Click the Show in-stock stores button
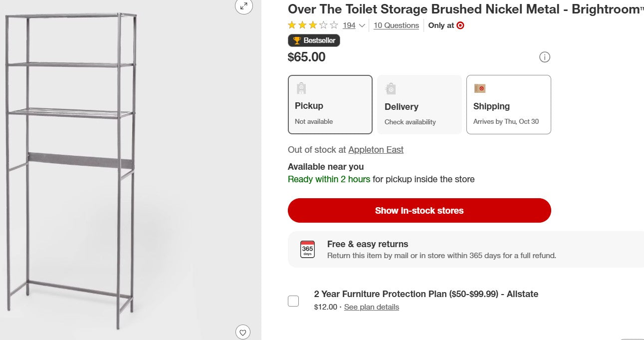Screen dimensions: 644x340 [419, 210]
